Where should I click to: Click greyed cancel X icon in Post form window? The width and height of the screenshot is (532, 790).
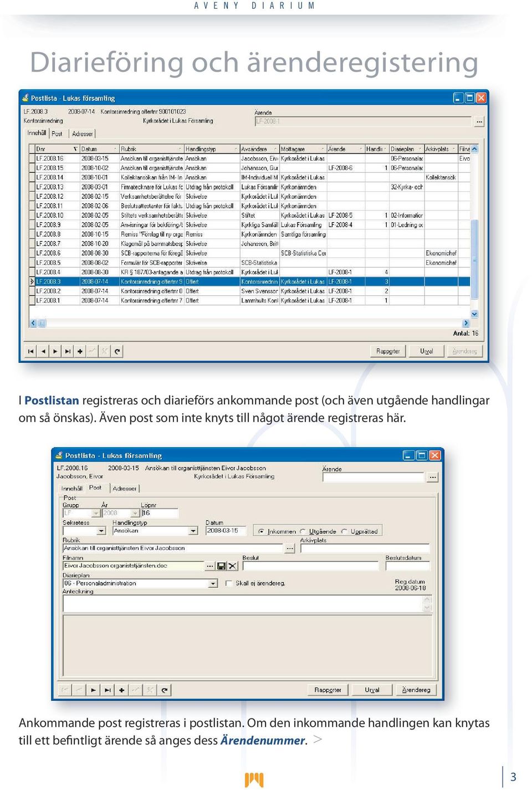[x=150, y=690]
